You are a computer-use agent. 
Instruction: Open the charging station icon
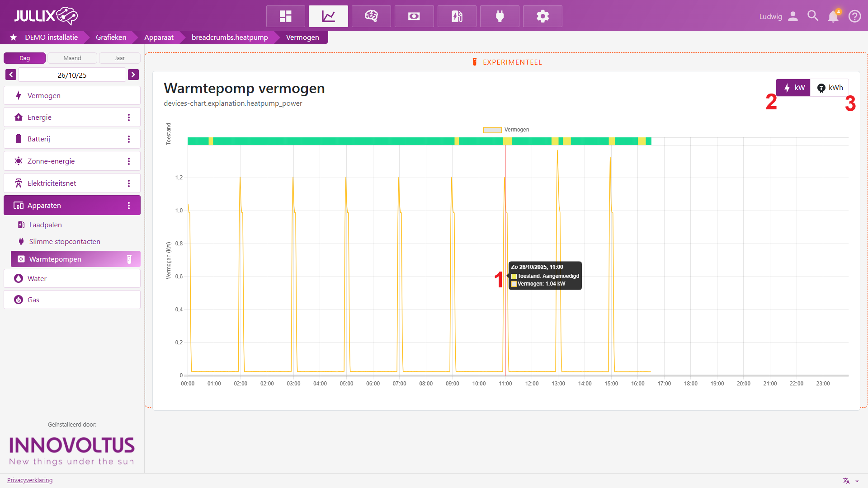[x=457, y=16]
